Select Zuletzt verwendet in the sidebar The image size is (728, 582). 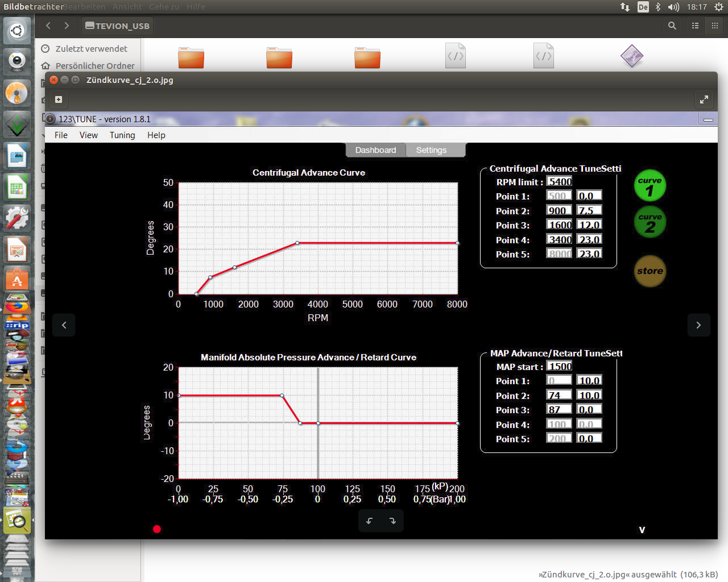point(91,49)
